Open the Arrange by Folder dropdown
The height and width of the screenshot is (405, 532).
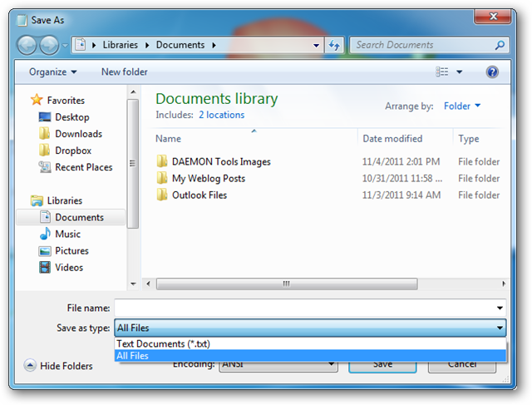point(462,106)
